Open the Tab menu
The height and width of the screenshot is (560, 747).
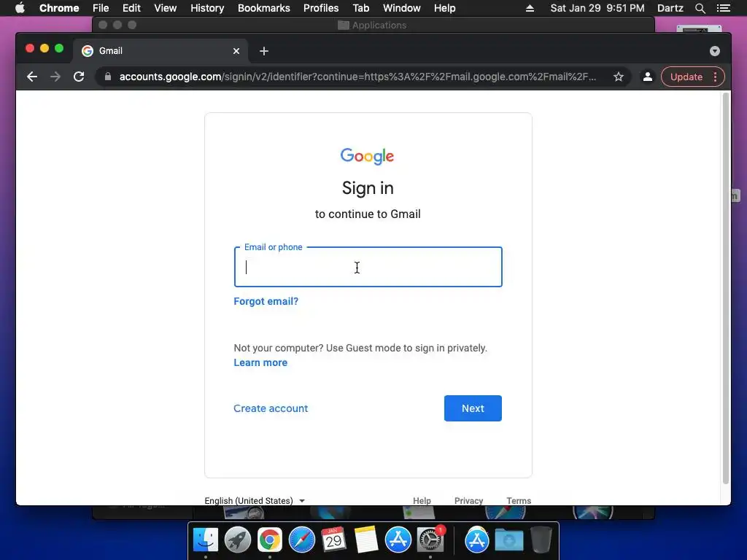coord(360,8)
